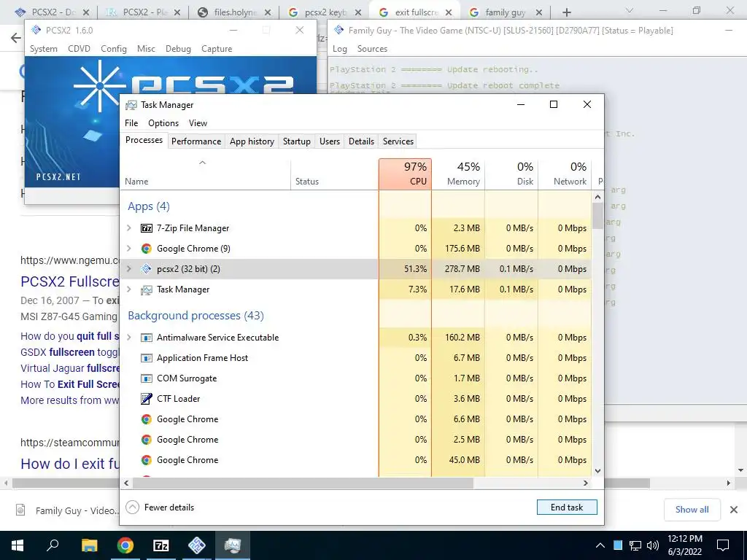Open taskbar search magnifier
Image resolution: width=747 pixels, height=560 pixels.
click(53, 545)
